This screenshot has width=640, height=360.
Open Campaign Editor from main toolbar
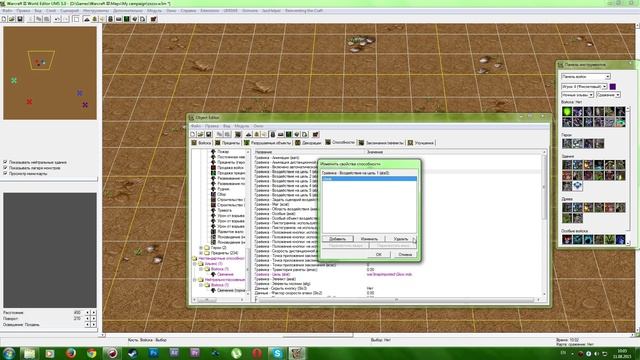[118, 19]
